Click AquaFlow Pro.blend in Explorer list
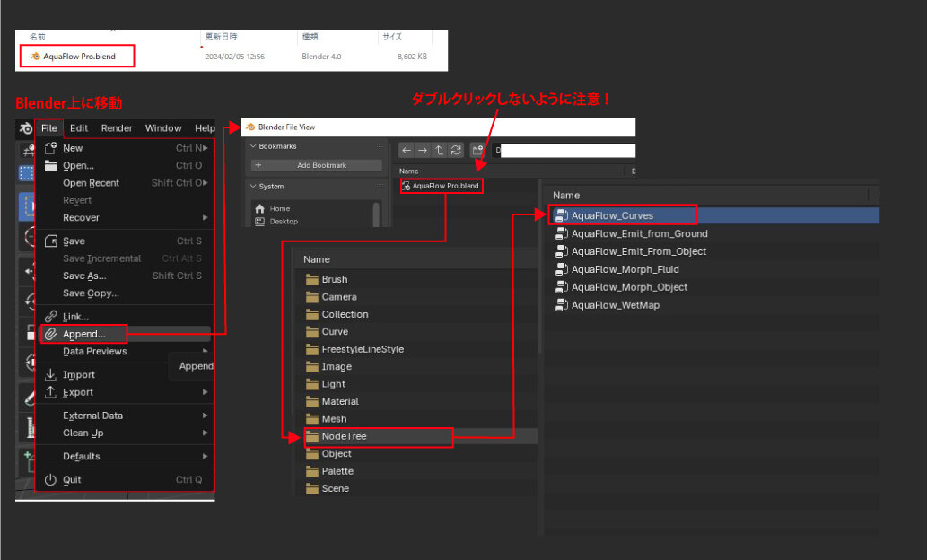Image resolution: width=927 pixels, height=560 pixels. 79,57
